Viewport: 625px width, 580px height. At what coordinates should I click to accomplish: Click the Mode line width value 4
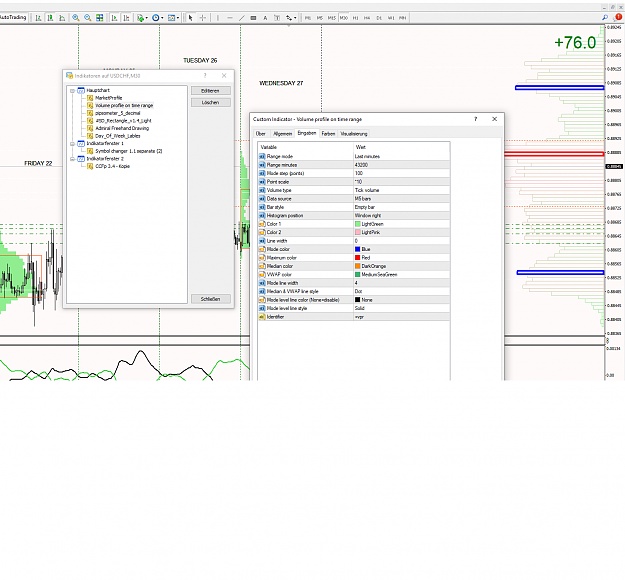402,283
